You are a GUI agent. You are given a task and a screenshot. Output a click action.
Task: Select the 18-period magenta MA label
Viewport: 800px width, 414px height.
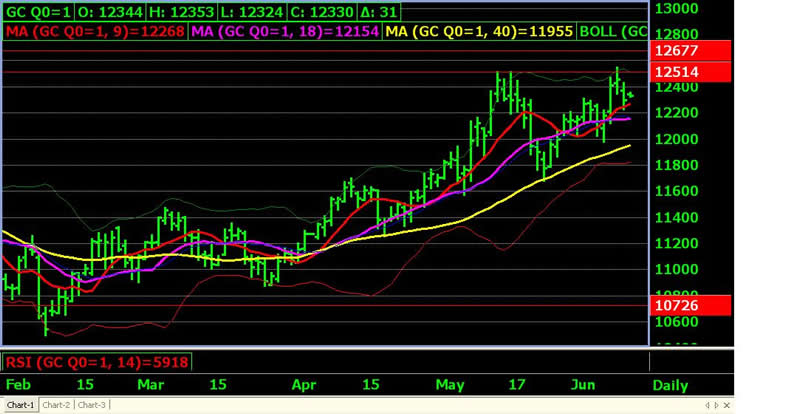287,32
